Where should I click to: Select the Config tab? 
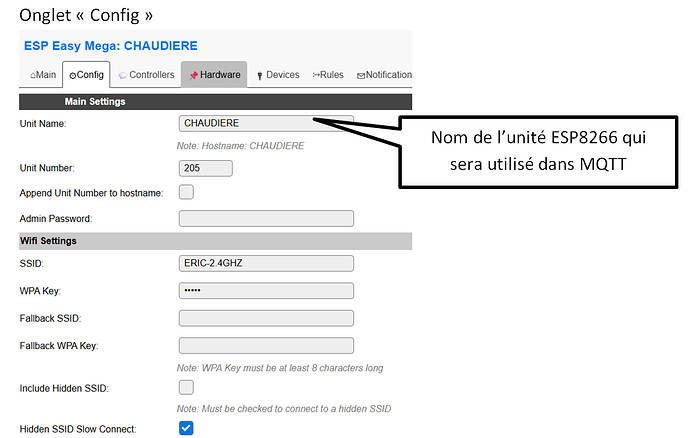86,75
